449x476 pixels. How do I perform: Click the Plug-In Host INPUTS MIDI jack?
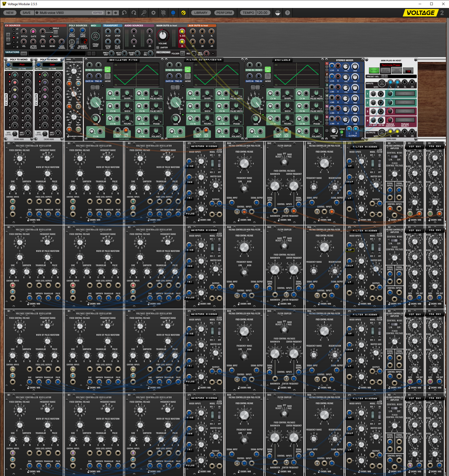coord(382,83)
